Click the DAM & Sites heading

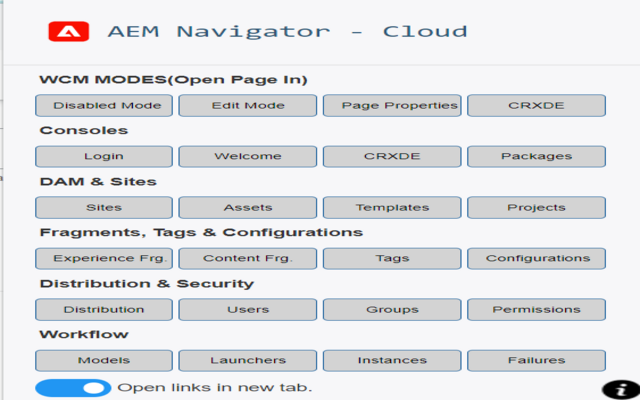point(98,182)
